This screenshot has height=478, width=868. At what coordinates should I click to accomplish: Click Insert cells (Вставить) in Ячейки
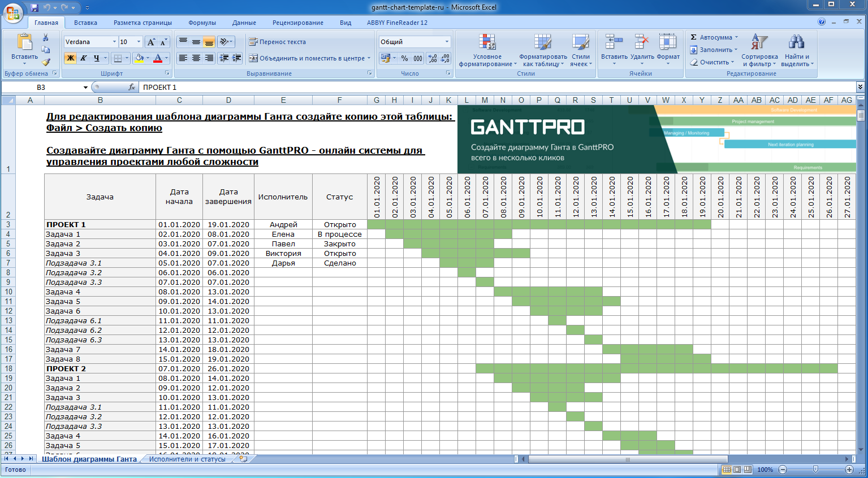tap(614, 50)
